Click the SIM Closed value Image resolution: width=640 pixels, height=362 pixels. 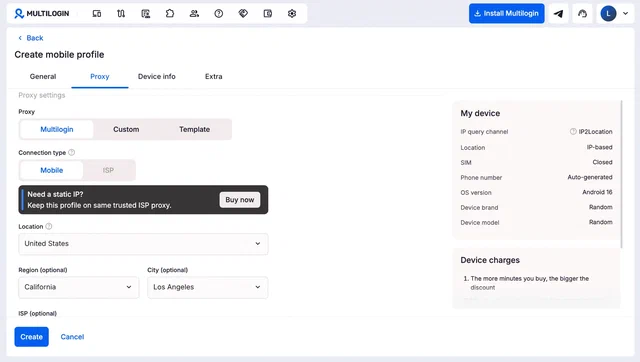pyautogui.click(x=602, y=162)
